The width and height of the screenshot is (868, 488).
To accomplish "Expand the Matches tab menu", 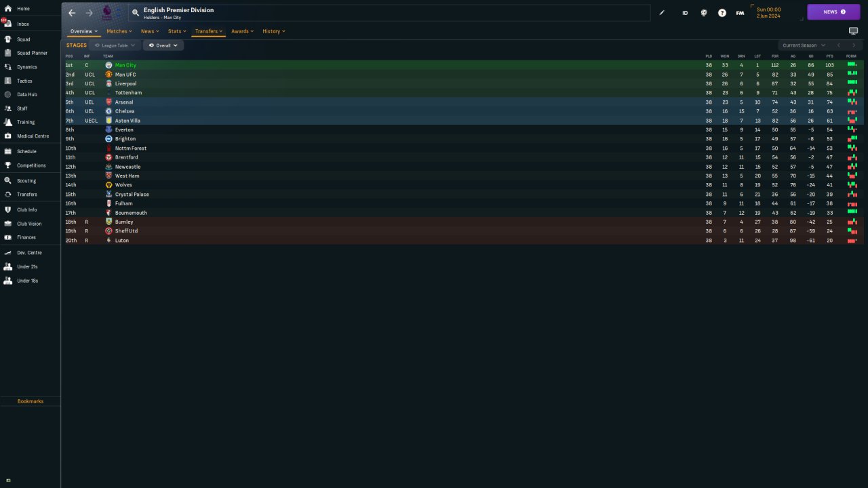I will tap(119, 31).
